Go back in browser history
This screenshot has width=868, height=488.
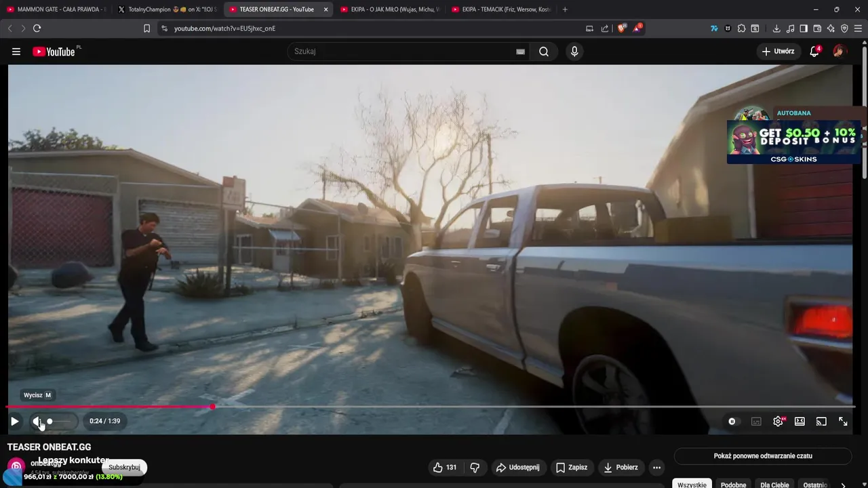[9, 28]
